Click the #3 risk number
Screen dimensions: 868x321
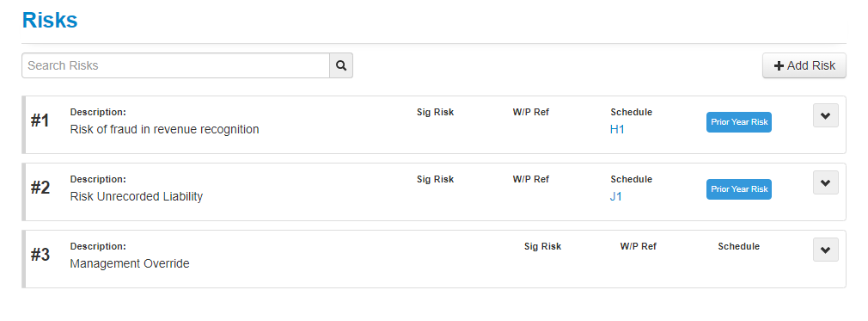click(x=40, y=255)
